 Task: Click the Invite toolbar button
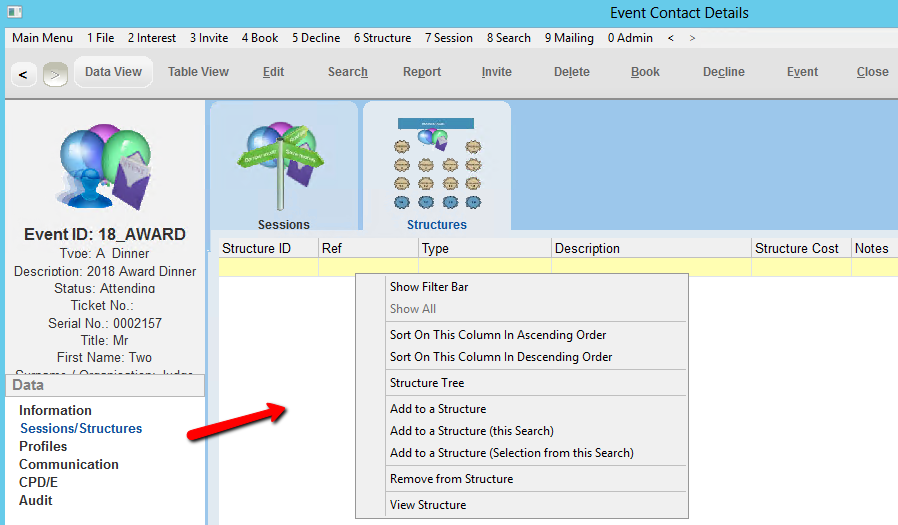pyautogui.click(x=496, y=72)
